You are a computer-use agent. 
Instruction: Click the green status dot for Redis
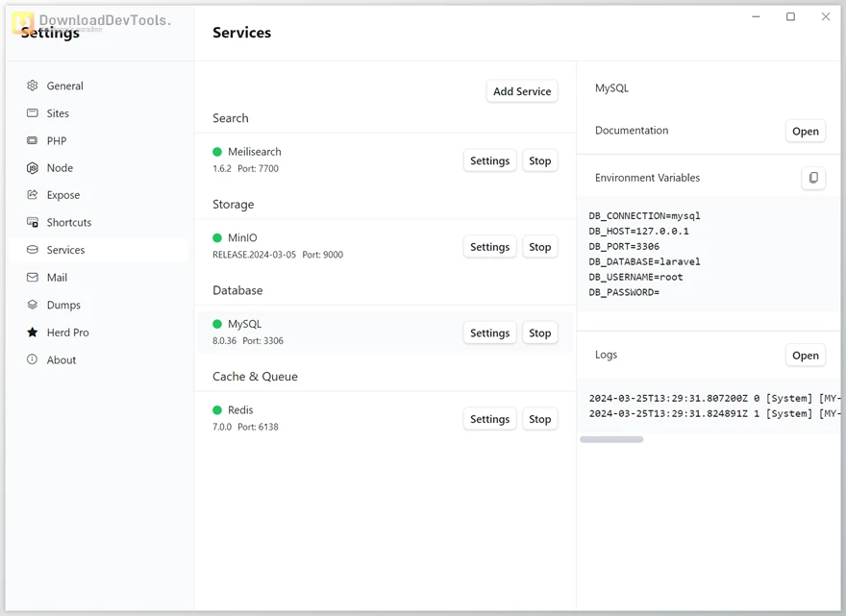pos(217,410)
